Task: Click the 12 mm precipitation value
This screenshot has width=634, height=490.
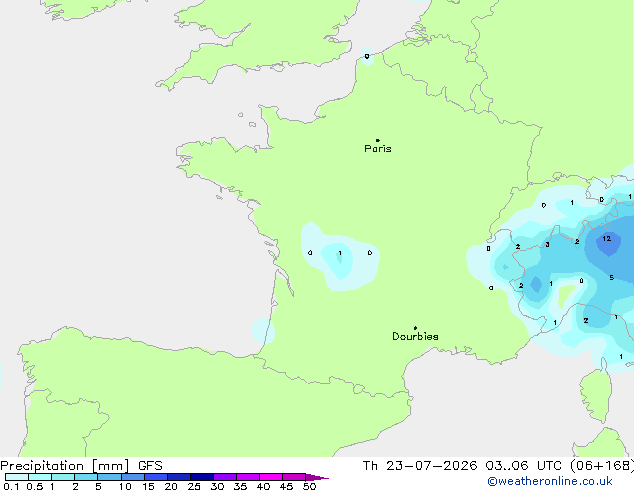Action: 607,239
